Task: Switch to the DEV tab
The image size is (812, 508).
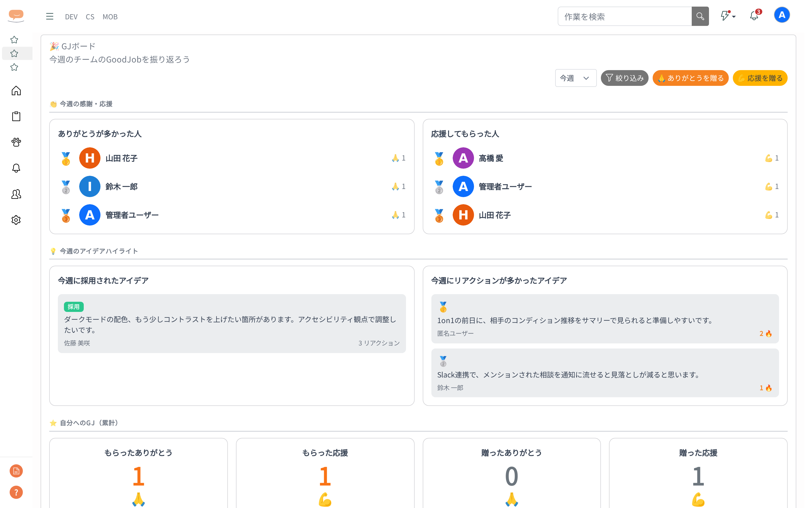Action: [71, 17]
